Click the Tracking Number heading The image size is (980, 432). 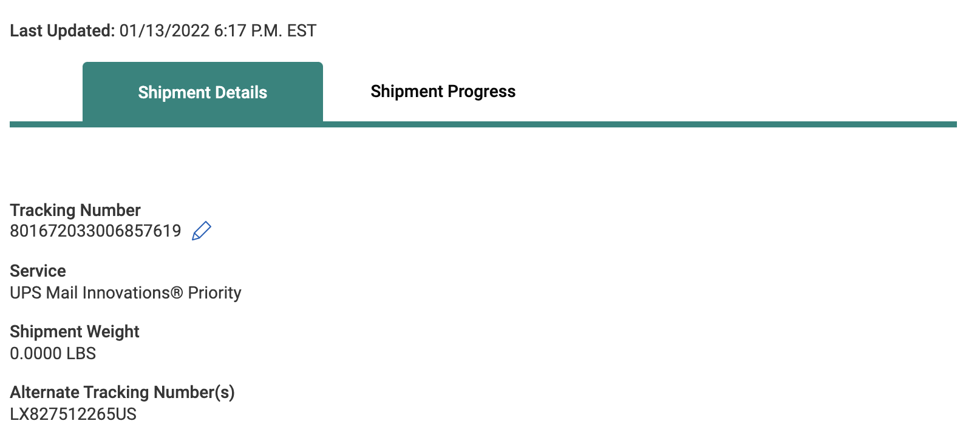75,210
